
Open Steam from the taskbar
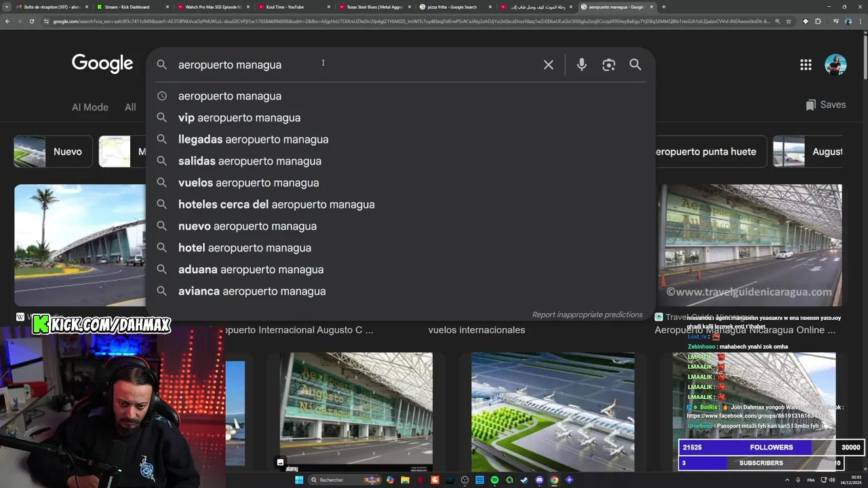point(524,480)
